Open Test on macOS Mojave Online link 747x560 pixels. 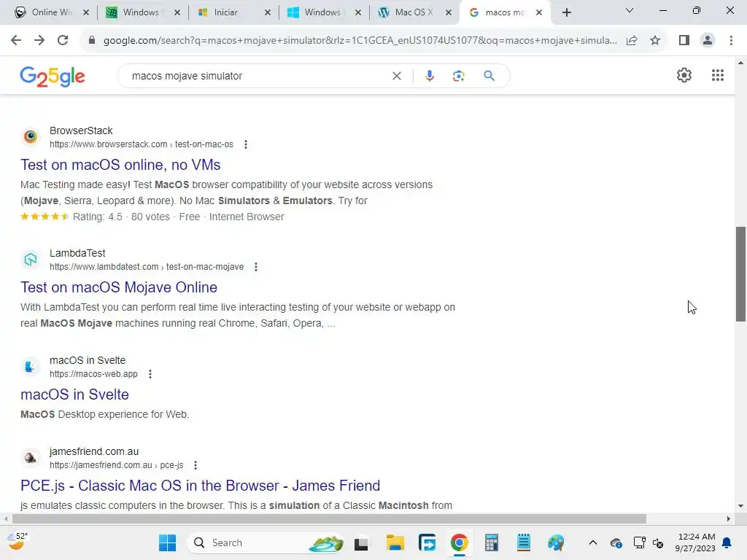point(119,287)
